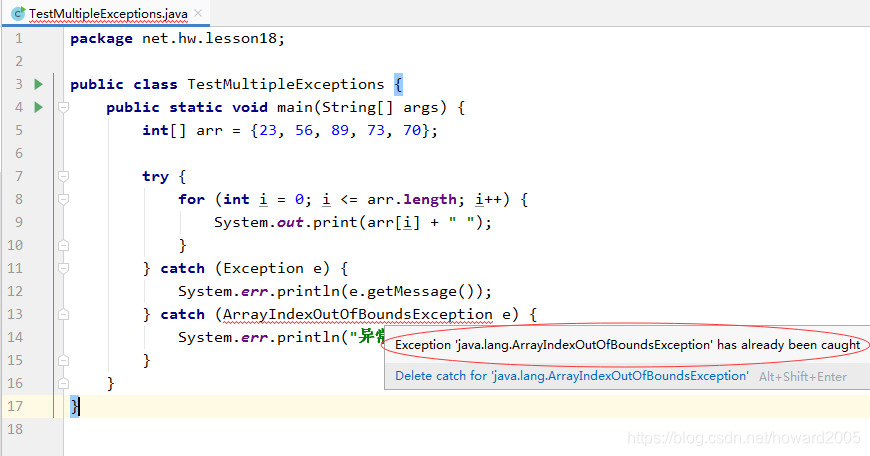
Task: Click fold end marker at line 15
Action: point(64,361)
